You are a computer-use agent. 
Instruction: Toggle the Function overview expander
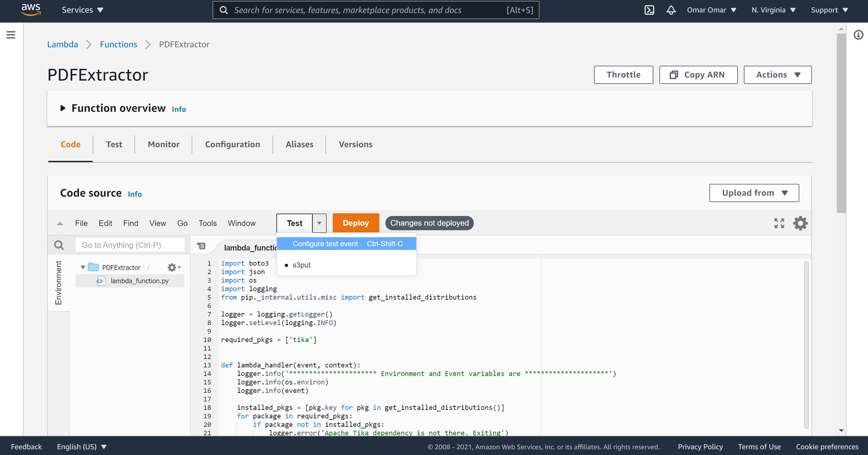point(63,108)
